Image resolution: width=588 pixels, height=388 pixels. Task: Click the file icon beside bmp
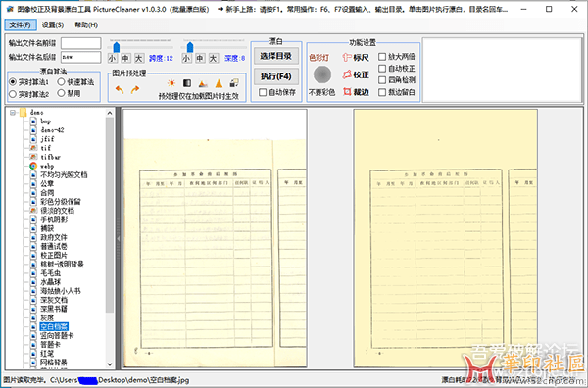click(33, 121)
